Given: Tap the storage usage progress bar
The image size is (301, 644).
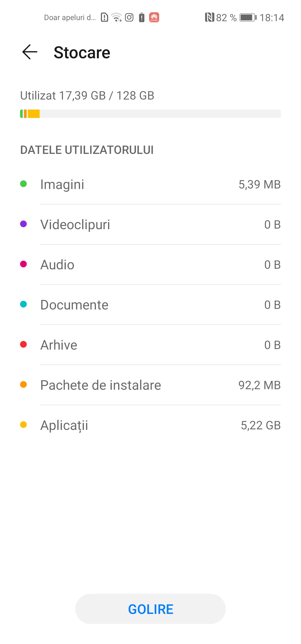Looking at the screenshot, I should point(151,114).
